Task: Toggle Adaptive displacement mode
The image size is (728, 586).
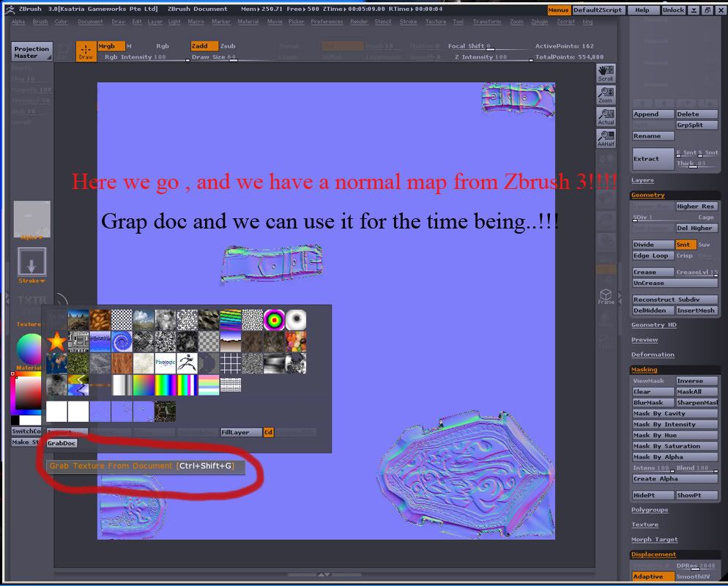Action: (x=653, y=576)
